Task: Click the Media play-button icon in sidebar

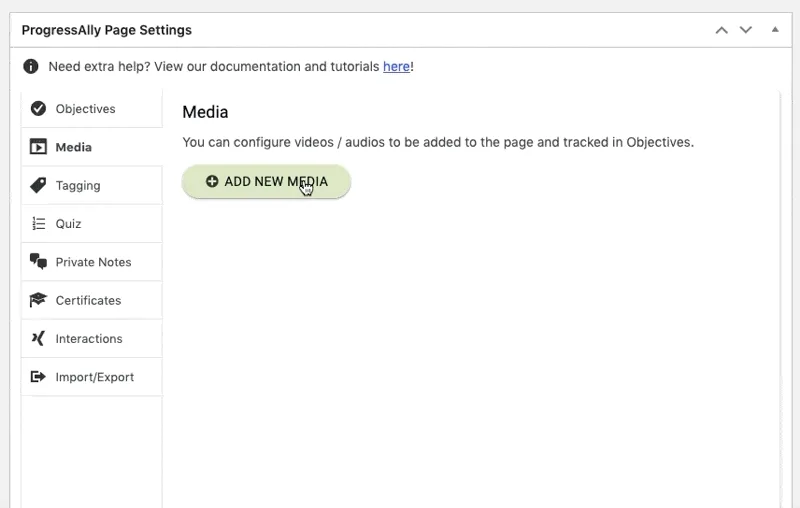Action: pos(38,147)
